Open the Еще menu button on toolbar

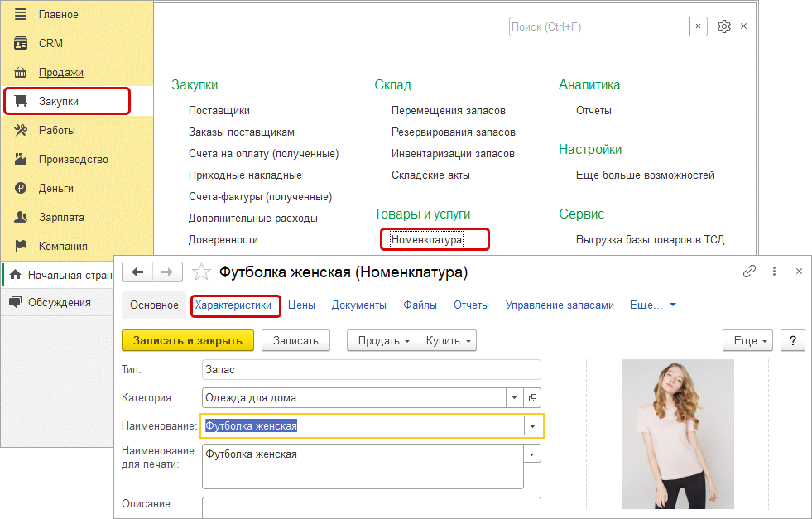[x=747, y=340]
